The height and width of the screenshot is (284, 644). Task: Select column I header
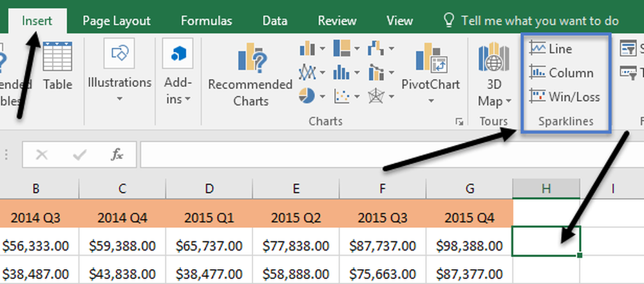tap(612, 189)
